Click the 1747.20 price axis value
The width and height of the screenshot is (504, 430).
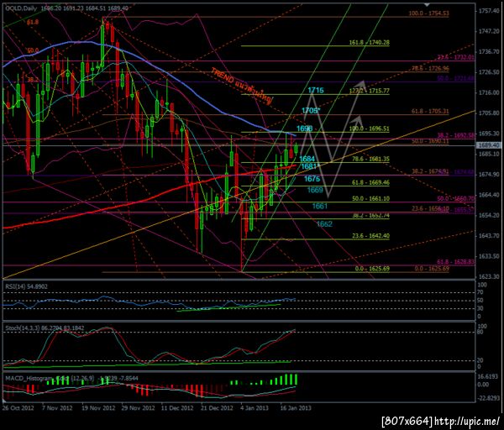[x=489, y=32]
